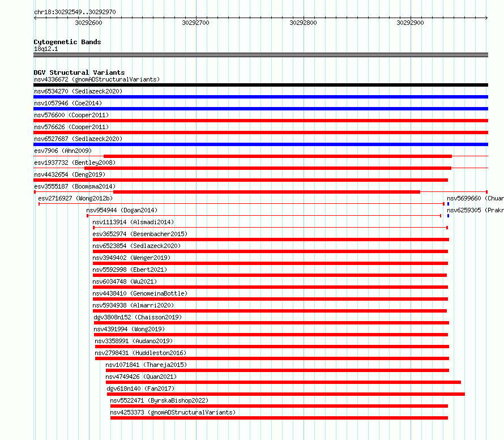Open variant nsv5522471 (ByrskaBishop2022)
The width and height of the screenshot is (504, 440).
click(159, 400)
